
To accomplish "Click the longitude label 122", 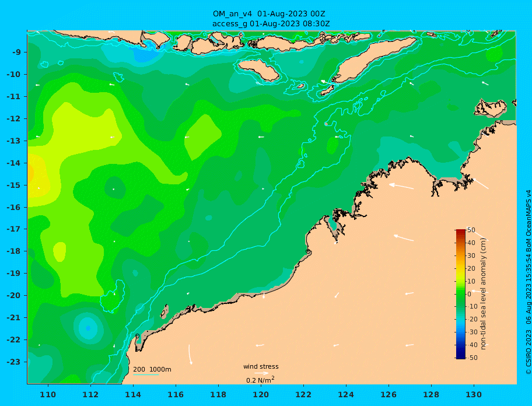I will click(x=303, y=394).
